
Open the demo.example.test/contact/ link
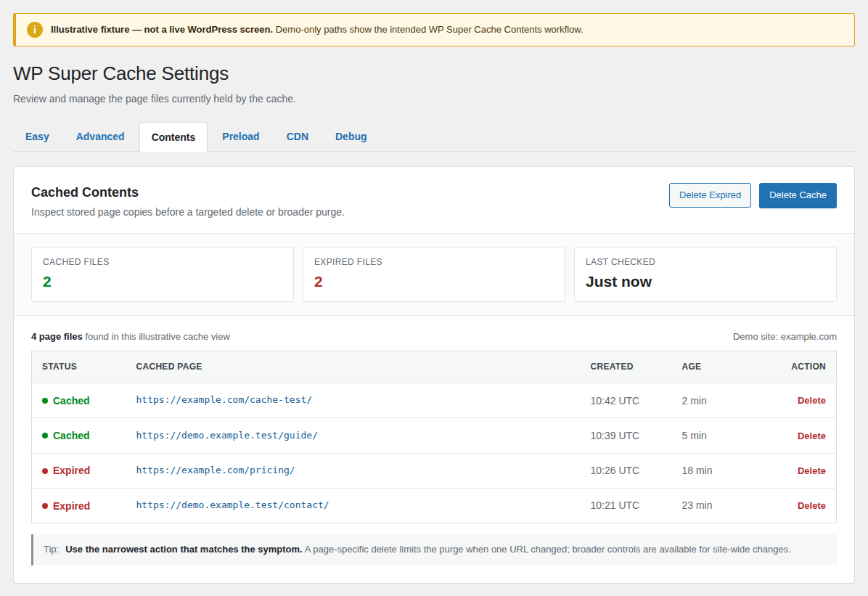(232, 505)
